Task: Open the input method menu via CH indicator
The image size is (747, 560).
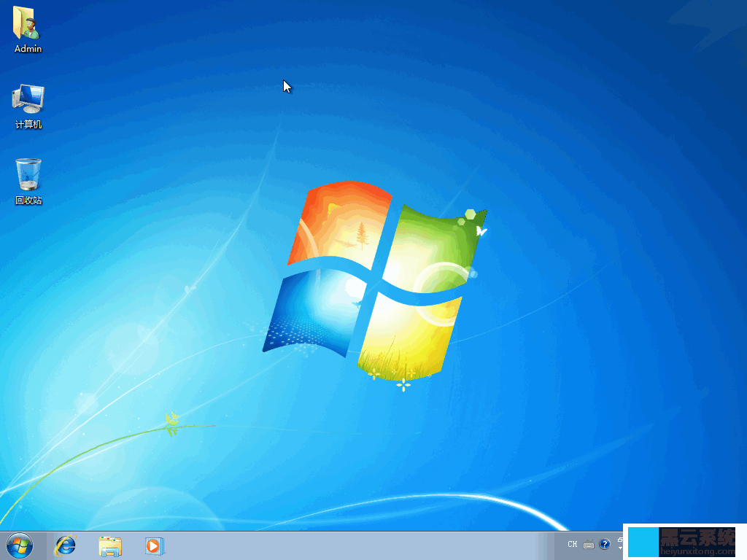Action: (573, 544)
